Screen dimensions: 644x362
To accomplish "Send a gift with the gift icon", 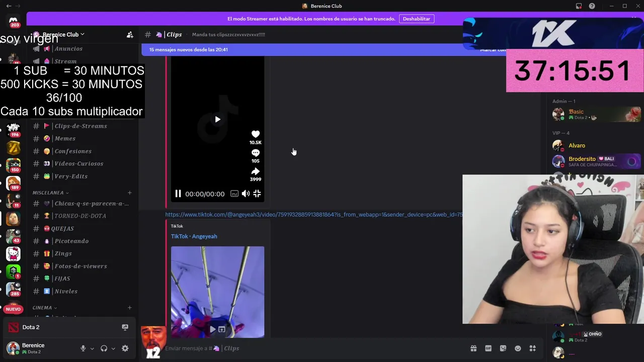I will point(473,348).
